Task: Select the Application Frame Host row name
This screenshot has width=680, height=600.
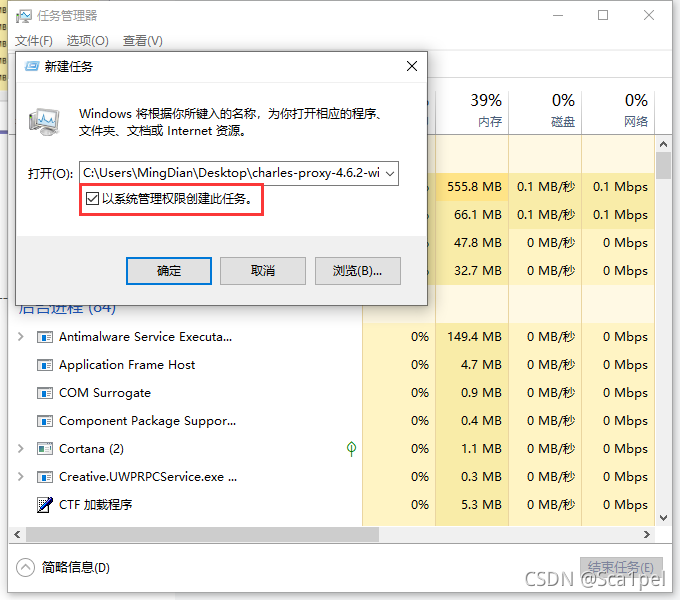Action: point(127,365)
